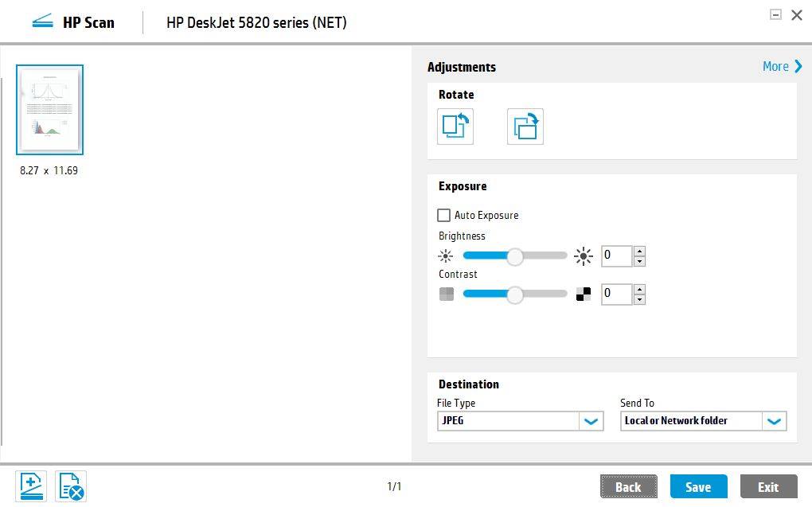The height and width of the screenshot is (507, 812).
Task: Click the delete scanned page icon
Action: pos(71,486)
